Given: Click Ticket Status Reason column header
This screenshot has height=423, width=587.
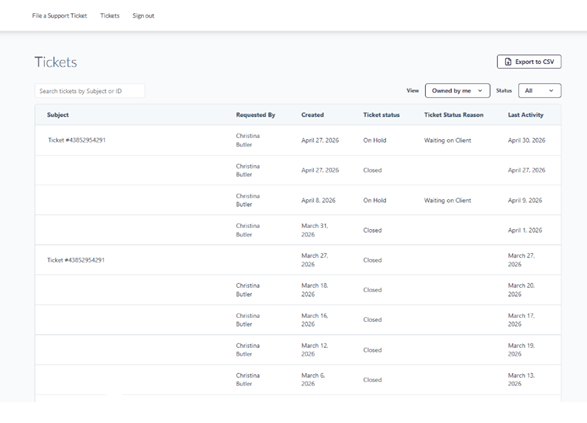Looking at the screenshot, I should click(x=454, y=115).
